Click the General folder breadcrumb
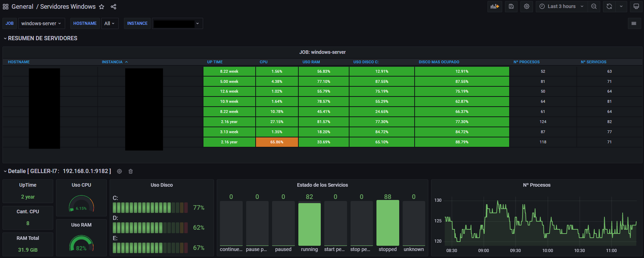The height and width of the screenshot is (258, 644). pos(22,7)
